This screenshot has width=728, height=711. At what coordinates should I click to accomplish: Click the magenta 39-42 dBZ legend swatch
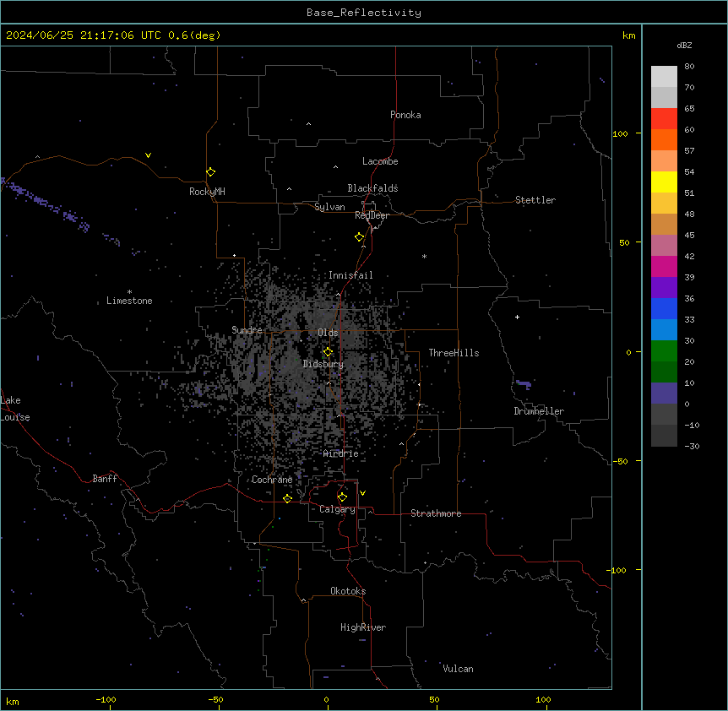(664, 267)
